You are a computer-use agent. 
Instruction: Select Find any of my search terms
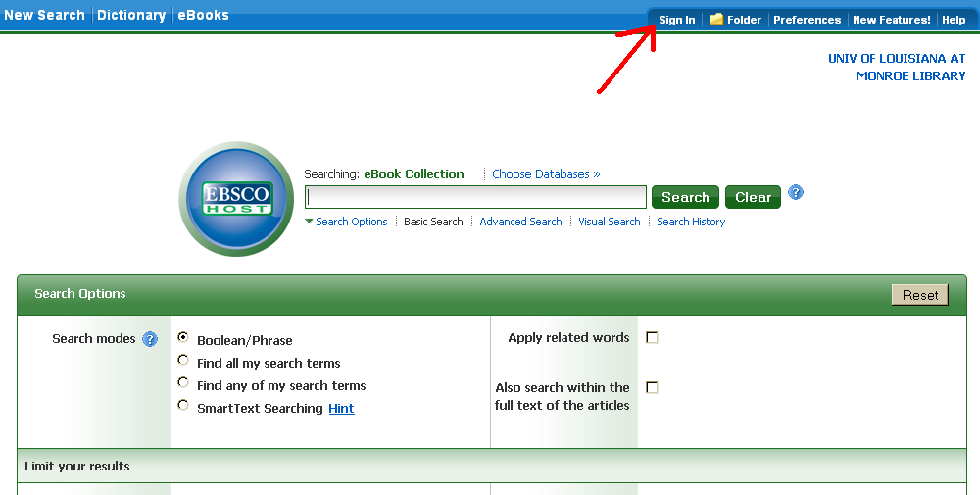pyautogui.click(x=183, y=382)
